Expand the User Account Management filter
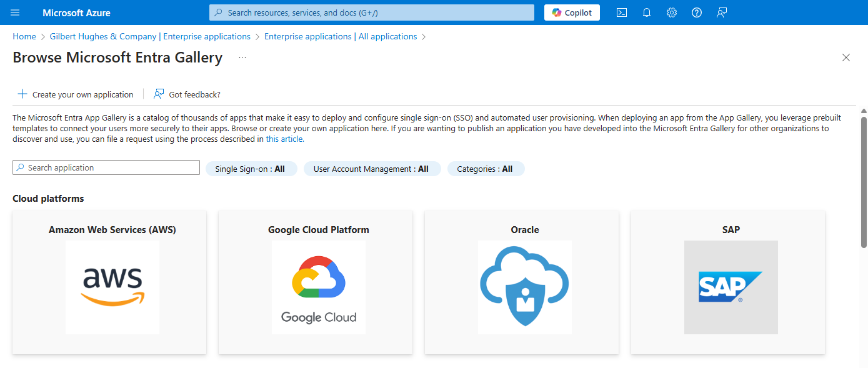868x368 pixels. tap(371, 169)
